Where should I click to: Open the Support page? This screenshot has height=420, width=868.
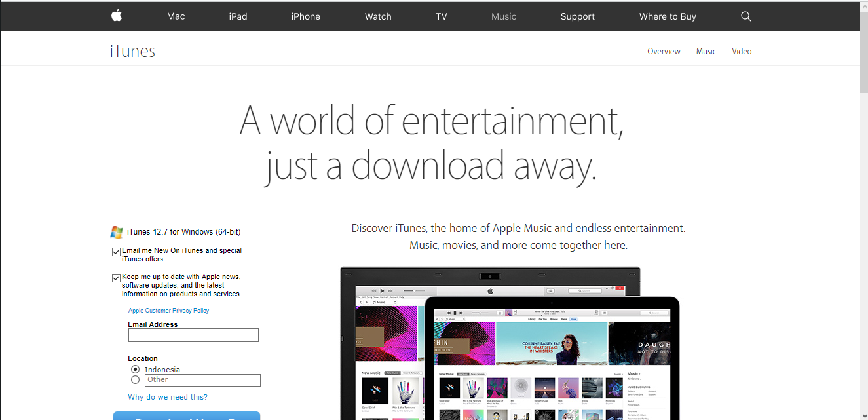(x=578, y=16)
